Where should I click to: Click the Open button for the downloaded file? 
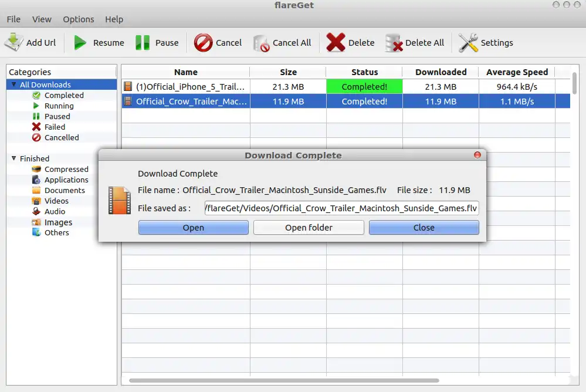(193, 228)
